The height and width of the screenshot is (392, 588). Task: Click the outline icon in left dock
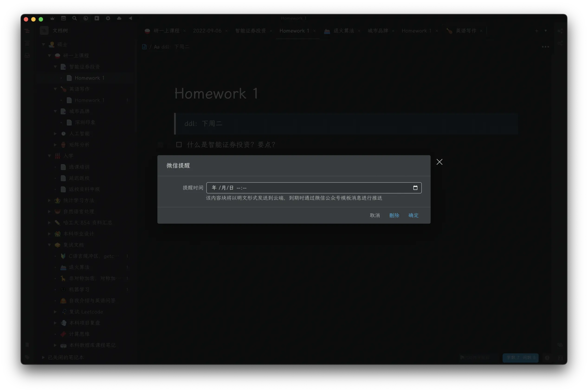(27, 44)
